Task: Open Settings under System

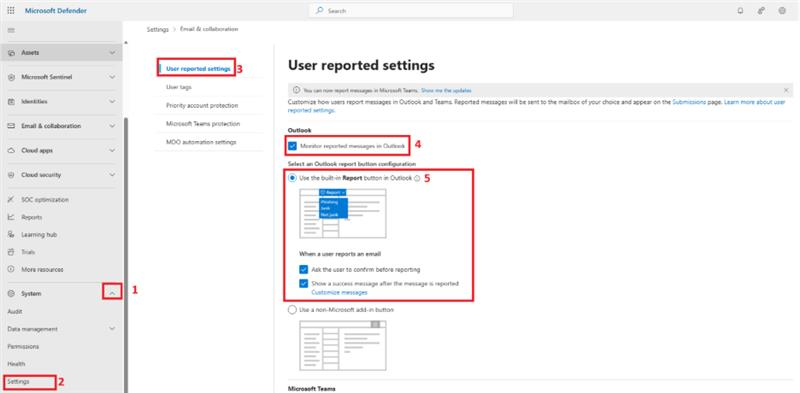Action: click(18, 382)
